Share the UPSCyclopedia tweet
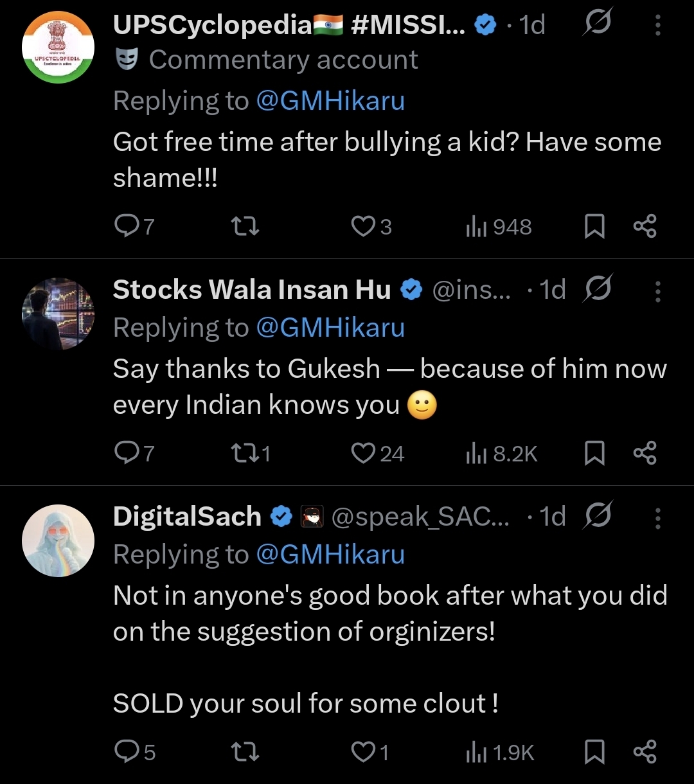Screen dimensions: 694x784 pos(645,226)
